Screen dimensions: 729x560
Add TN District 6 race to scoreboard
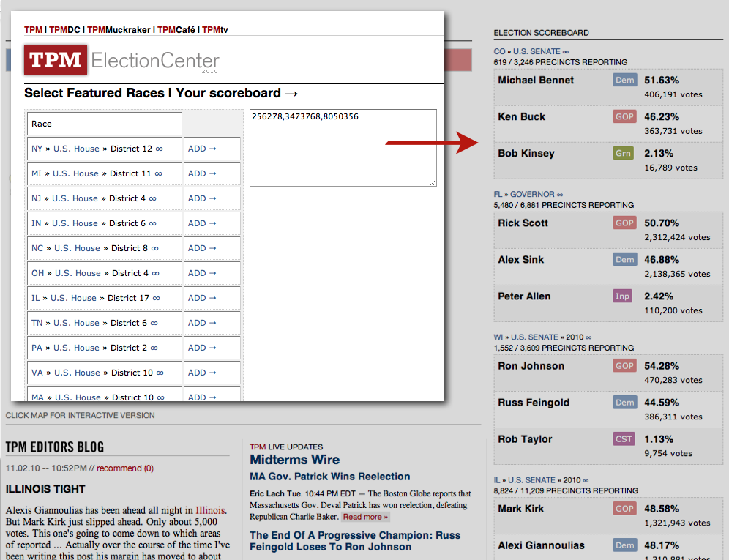click(202, 323)
